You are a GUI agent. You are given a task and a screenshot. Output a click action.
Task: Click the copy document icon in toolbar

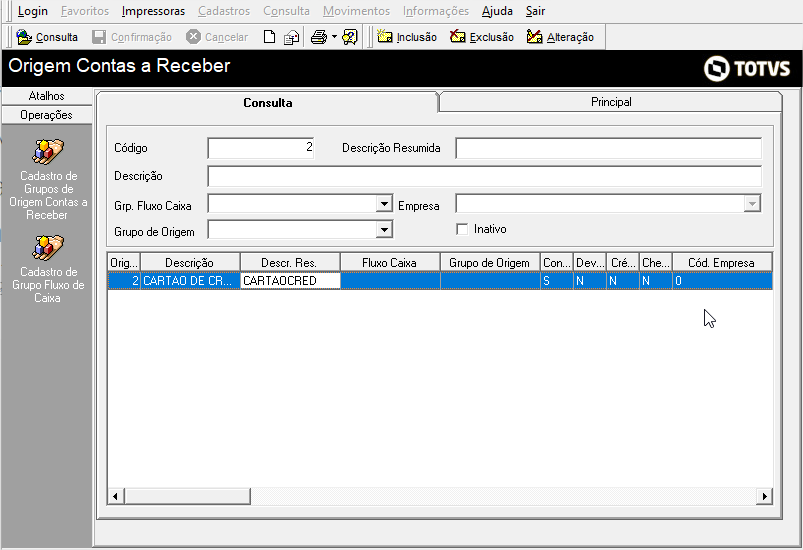[x=291, y=37]
